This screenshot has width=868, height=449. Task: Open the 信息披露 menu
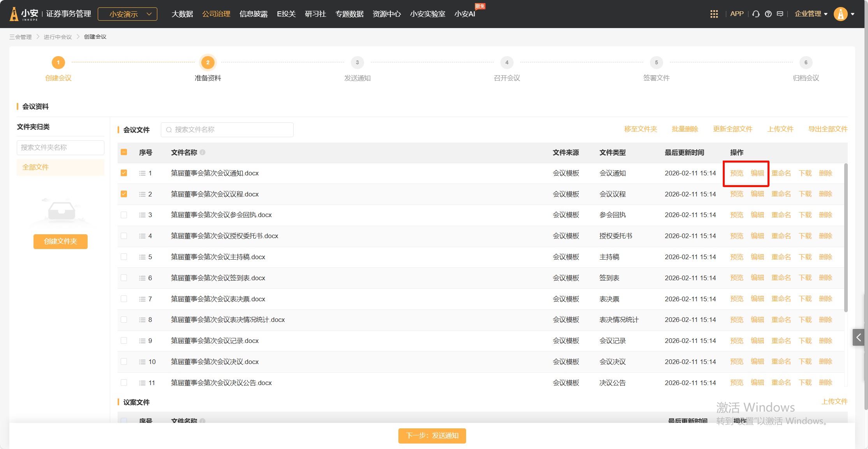[254, 14]
